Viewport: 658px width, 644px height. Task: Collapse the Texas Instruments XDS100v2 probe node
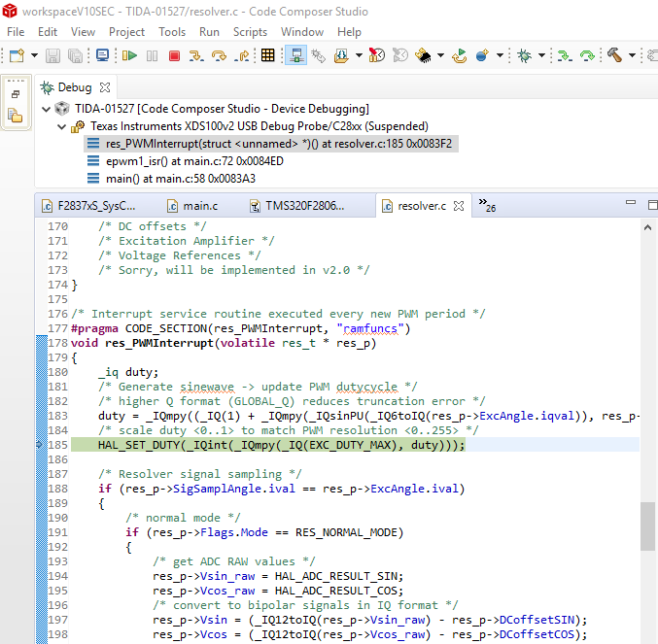(x=62, y=126)
